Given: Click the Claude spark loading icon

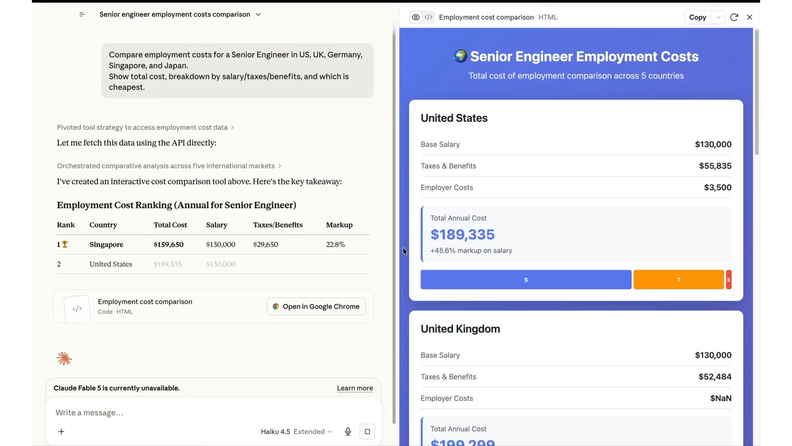Looking at the screenshot, I should pyautogui.click(x=64, y=359).
